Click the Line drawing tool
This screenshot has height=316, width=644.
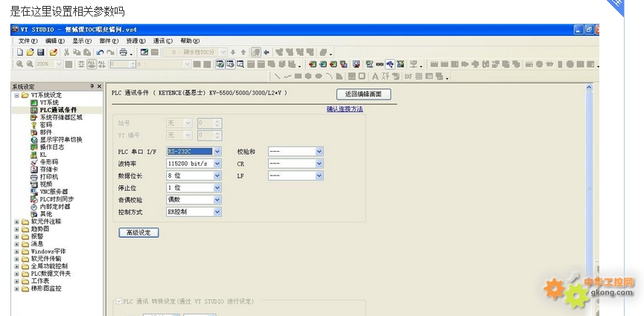click(277, 77)
